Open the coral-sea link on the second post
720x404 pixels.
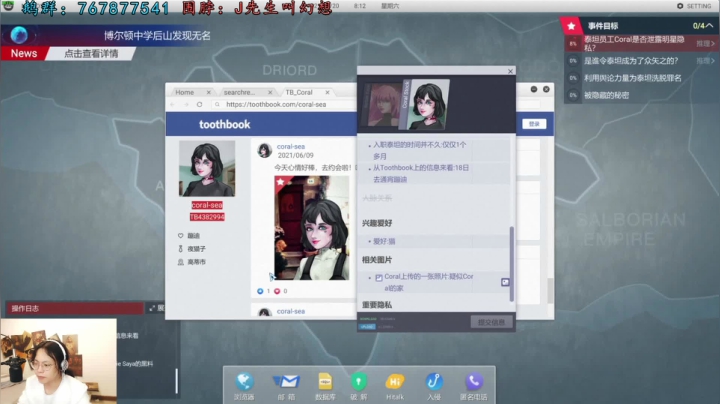(291, 311)
